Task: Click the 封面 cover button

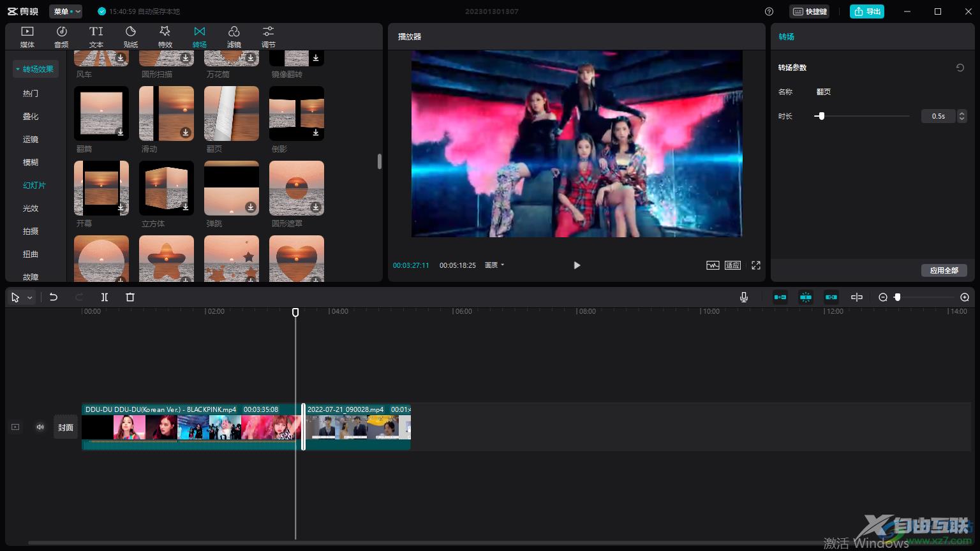Action: pyautogui.click(x=66, y=427)
